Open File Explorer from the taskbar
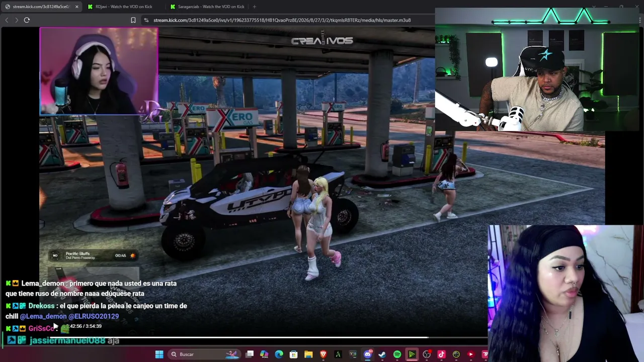 [308, 354]
